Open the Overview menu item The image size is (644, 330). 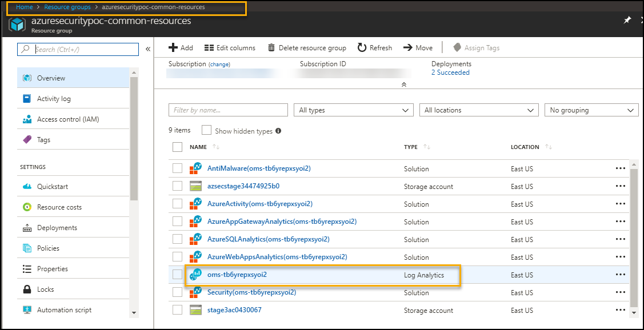74,78
